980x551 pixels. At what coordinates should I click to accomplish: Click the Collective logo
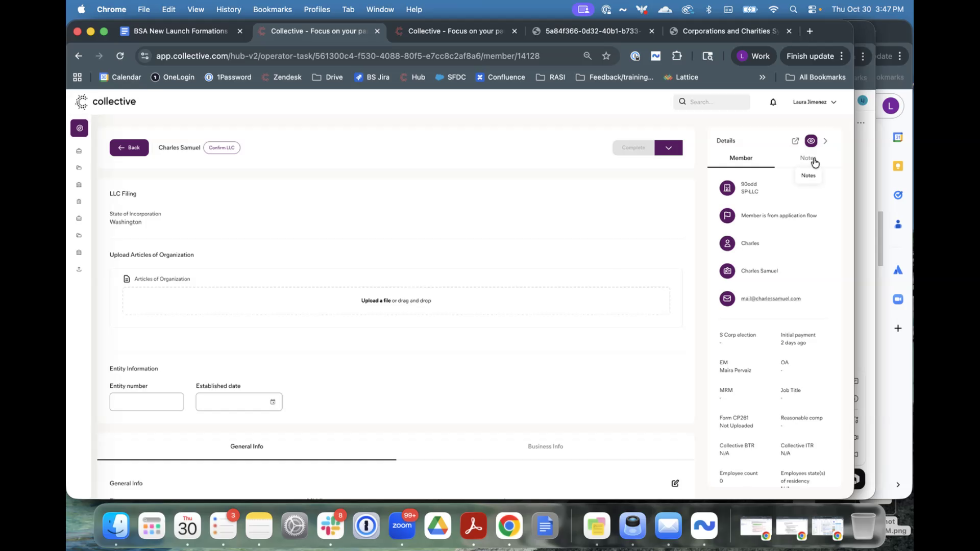pyautogui.click(x=106, y=102)
